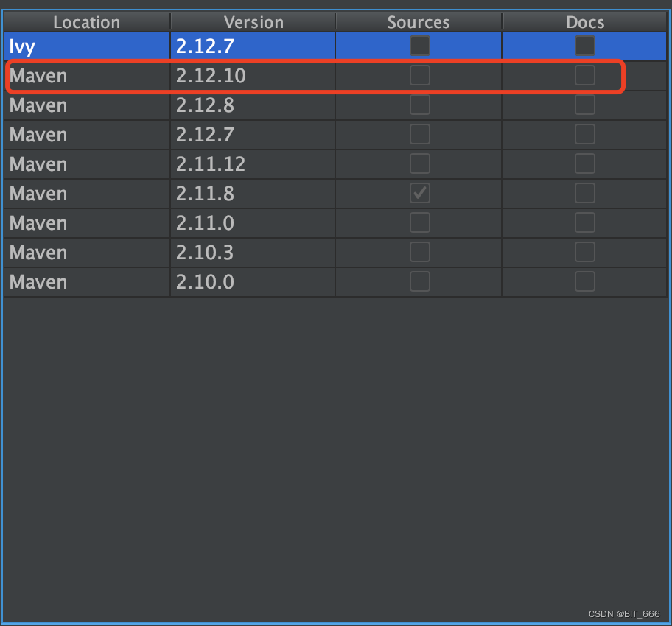Click Maven label in the 2.11.8 row
This screenshot has width=672, height=626.
tap(38, 194)
